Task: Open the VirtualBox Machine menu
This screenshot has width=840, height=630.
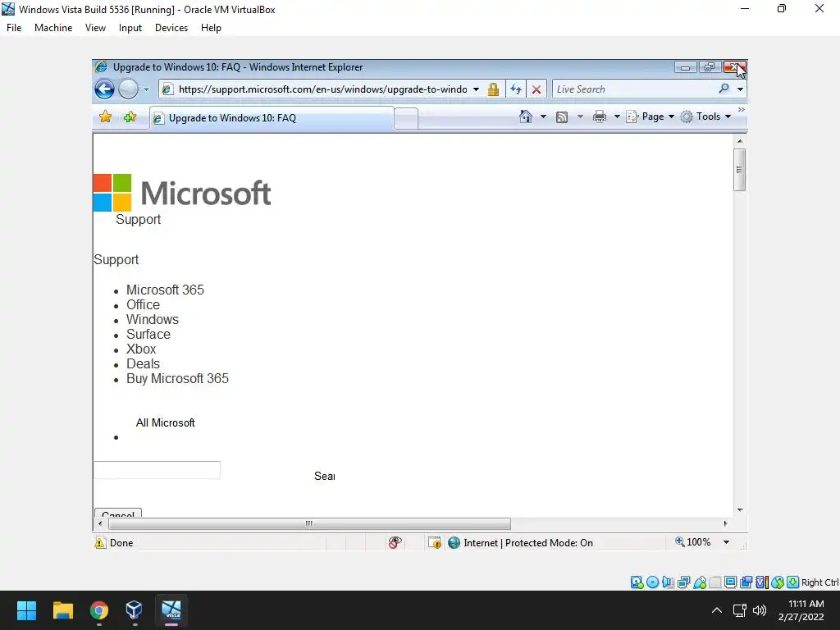Action: (53, 28)
